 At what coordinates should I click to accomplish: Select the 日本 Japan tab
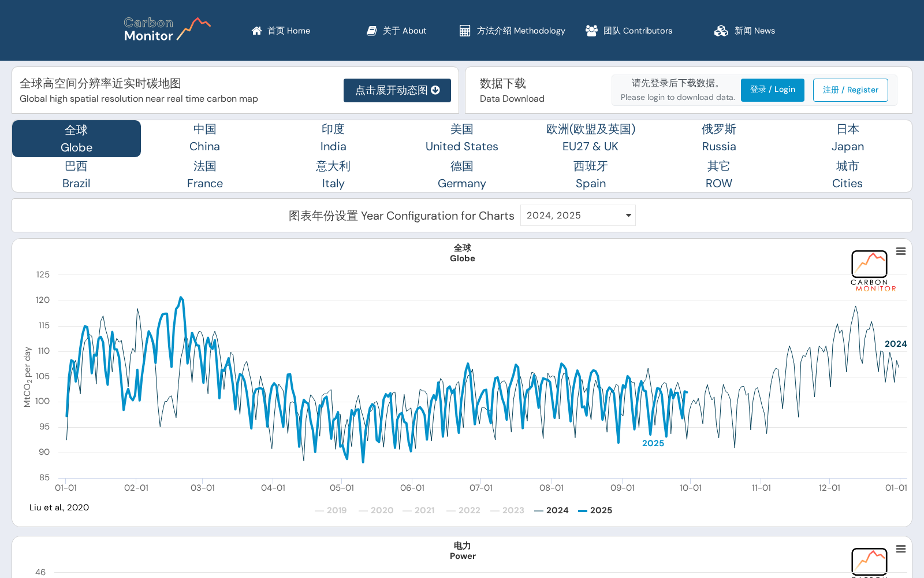(848, 138)
